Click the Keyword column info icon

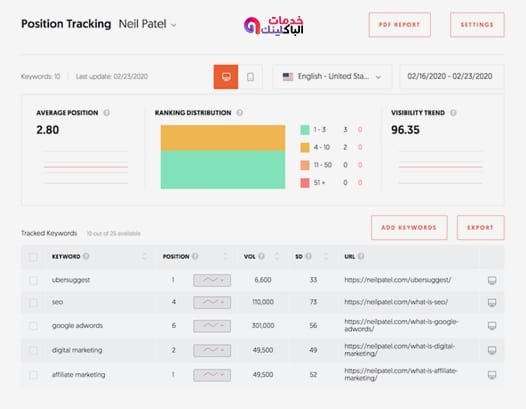click(x=86, y=256)
